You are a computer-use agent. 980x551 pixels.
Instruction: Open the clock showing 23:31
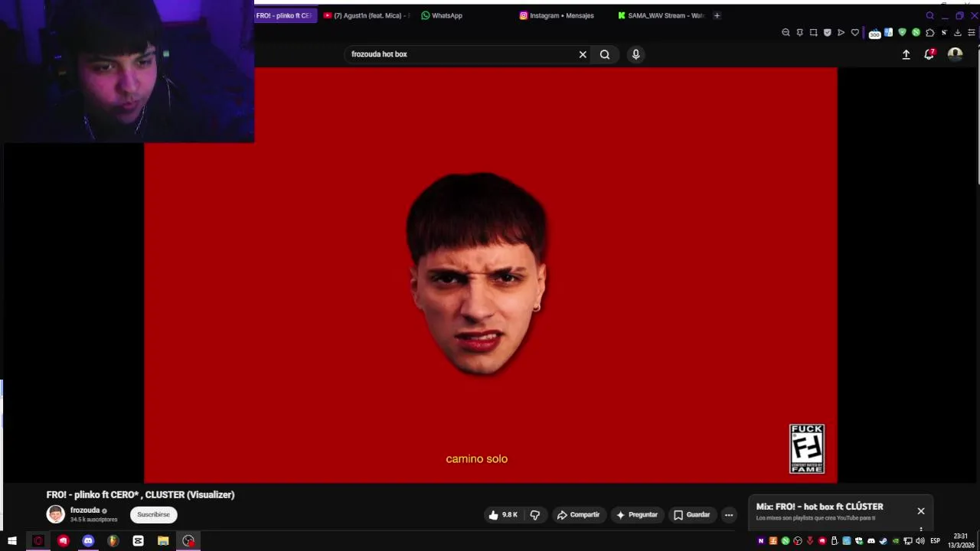(961, 540)
